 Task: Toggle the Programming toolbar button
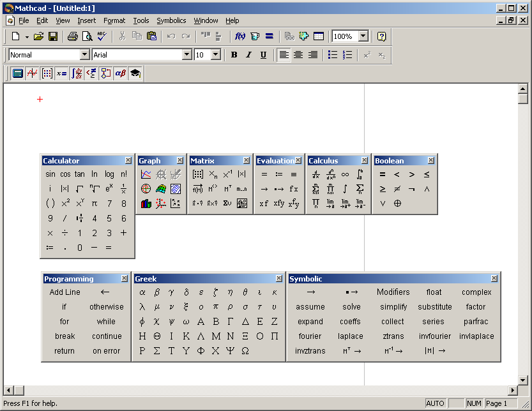[x=106, y=73]
